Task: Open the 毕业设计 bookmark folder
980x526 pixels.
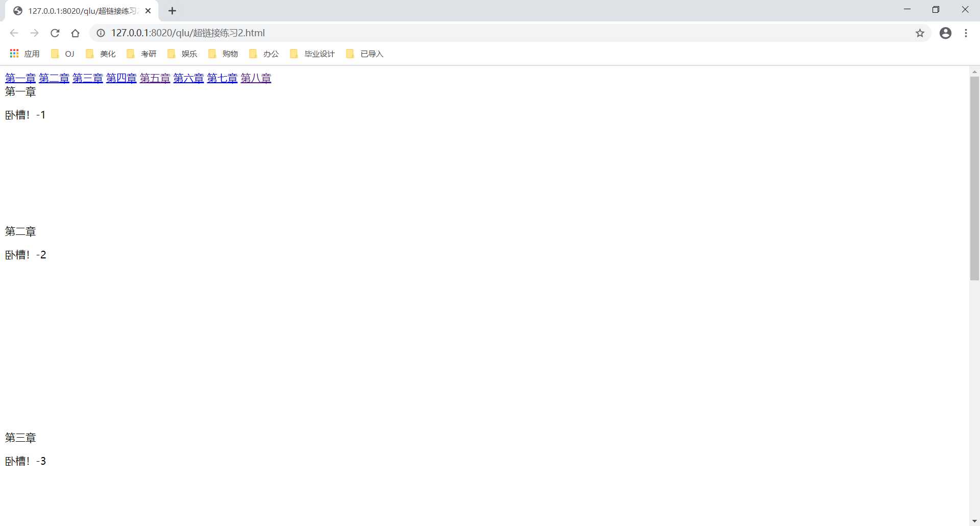Action: [312, 54]
